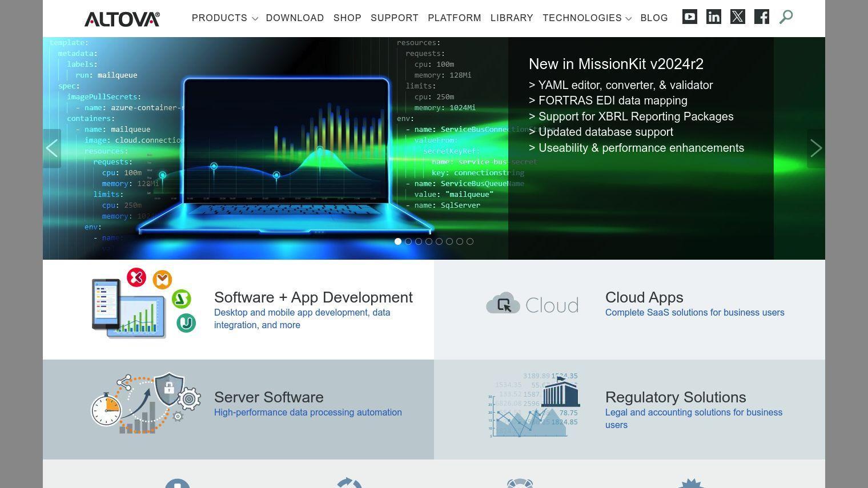Image resolution: width=868 pixels, height=488 pixels.
Task: Select the second carousel dot
Action: click(x=408, y=241)
